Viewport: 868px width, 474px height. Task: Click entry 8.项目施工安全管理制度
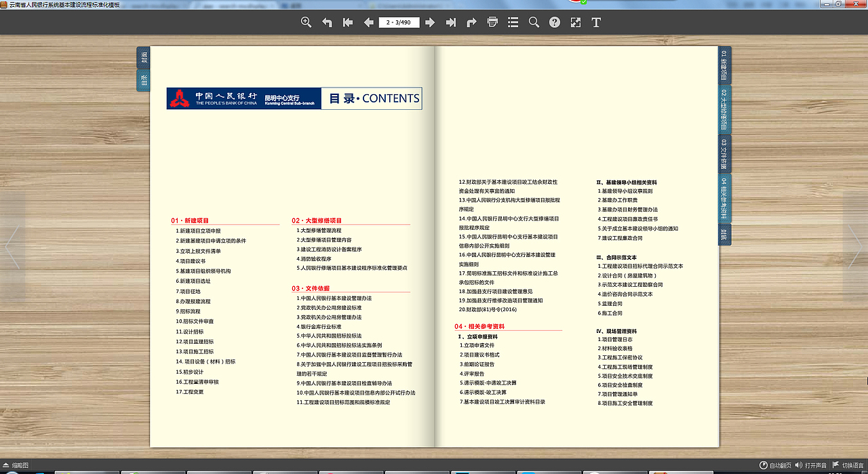[625, 403]
